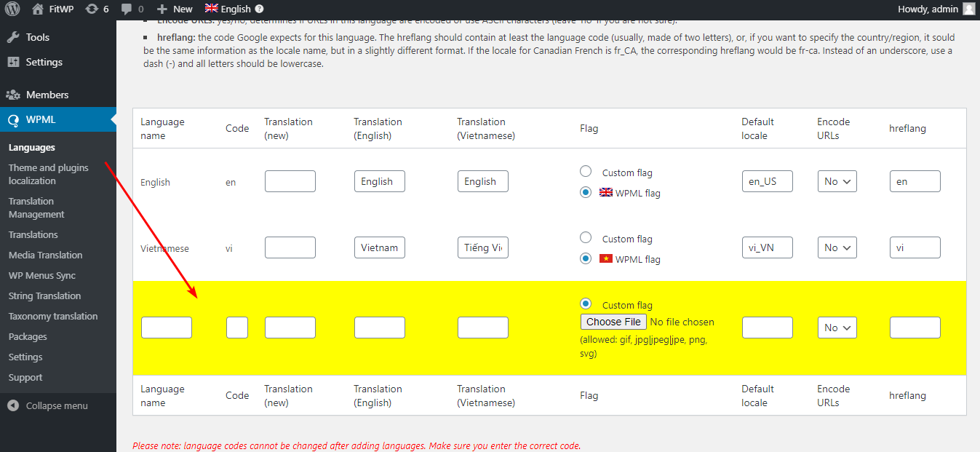Click the Choose File button

[x=613, y=322]
